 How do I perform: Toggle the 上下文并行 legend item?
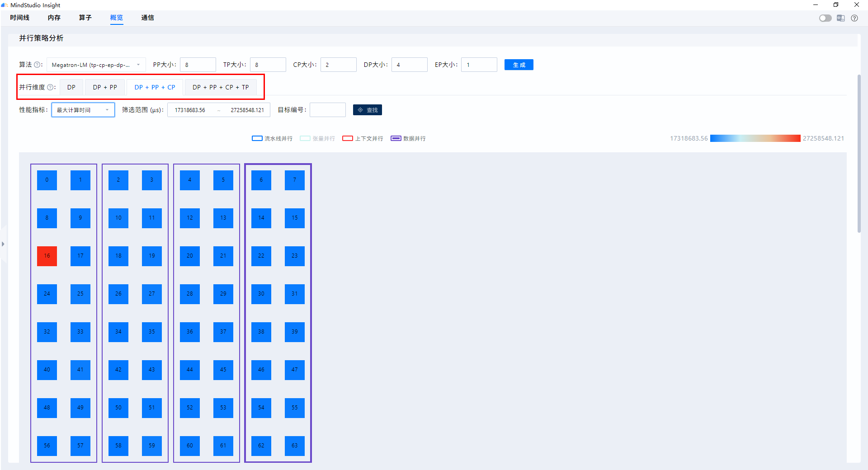pos(363,138)
